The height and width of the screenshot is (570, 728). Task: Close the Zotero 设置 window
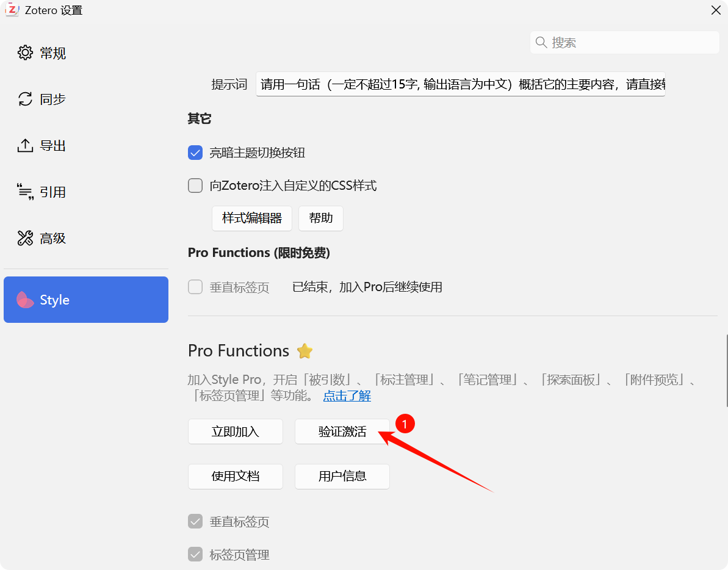click(715, 10)
